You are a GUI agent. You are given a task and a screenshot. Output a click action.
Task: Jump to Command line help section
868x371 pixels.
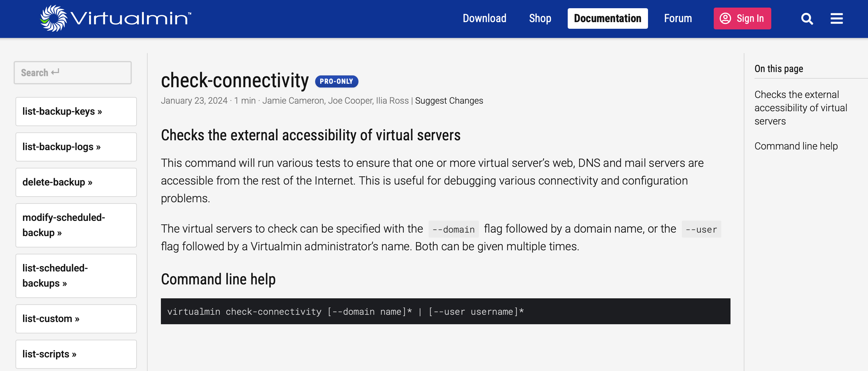click(796, 146)
